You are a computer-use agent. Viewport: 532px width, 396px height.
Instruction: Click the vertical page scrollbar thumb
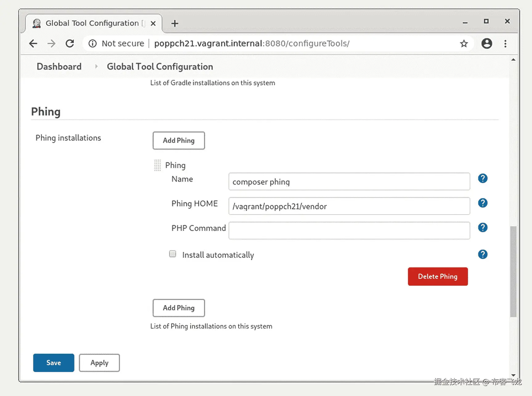(x=513, y=271)
